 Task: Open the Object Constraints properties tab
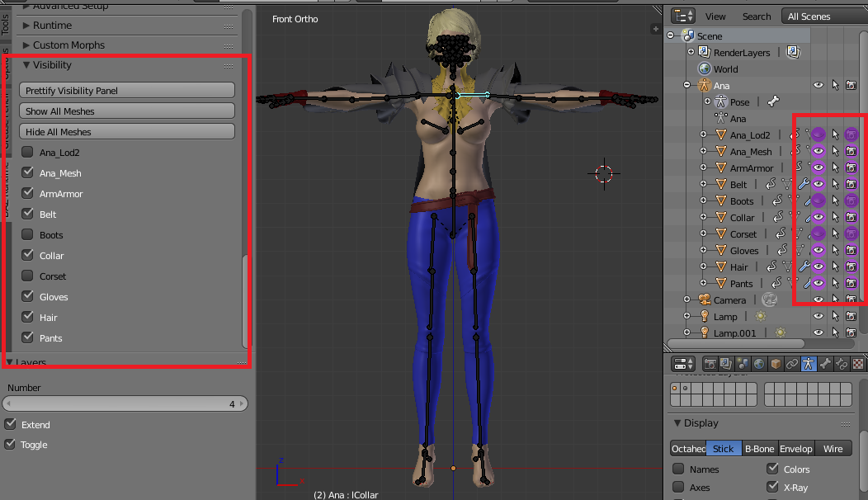[792, 364]
